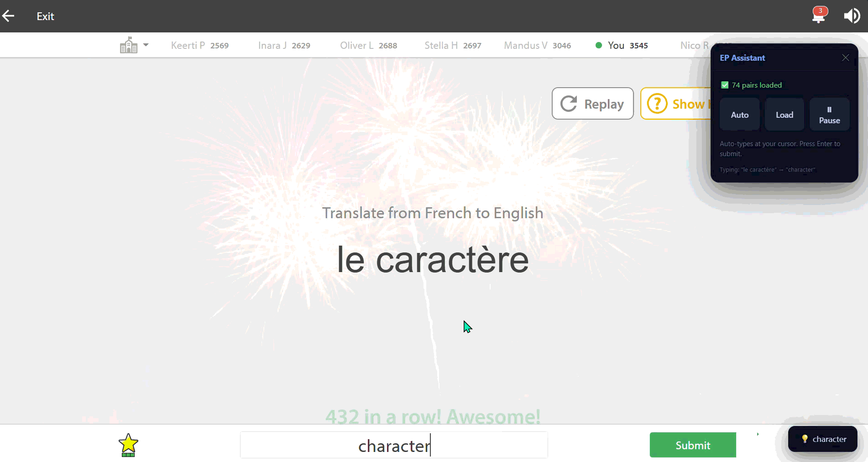868x462 pixels.
Task: Click the Load button in EP Assistant
Action: tap(784, 115)
